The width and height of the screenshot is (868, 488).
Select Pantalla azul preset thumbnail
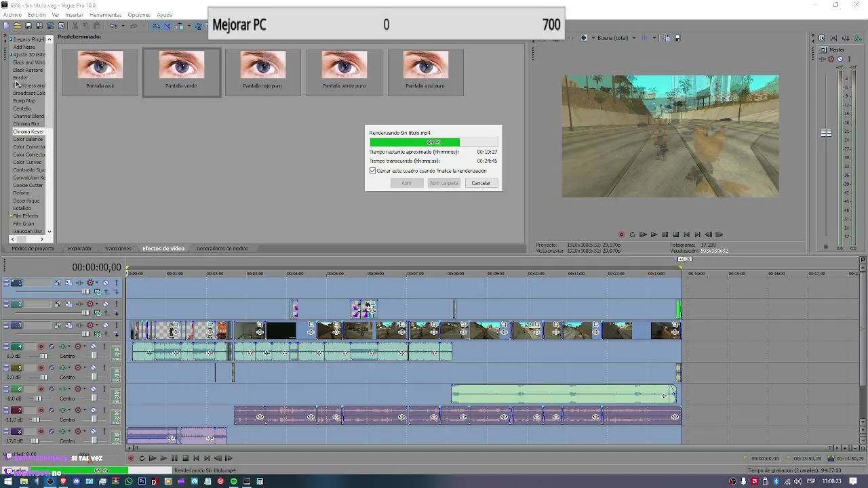[x=100, y=70]
